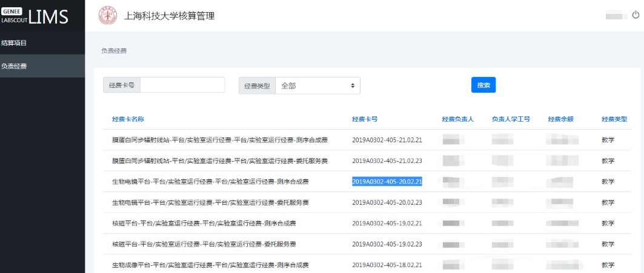The image size is (644, 273).
Task: Click the 经费负责人 column header
Action: pos(457,119)
